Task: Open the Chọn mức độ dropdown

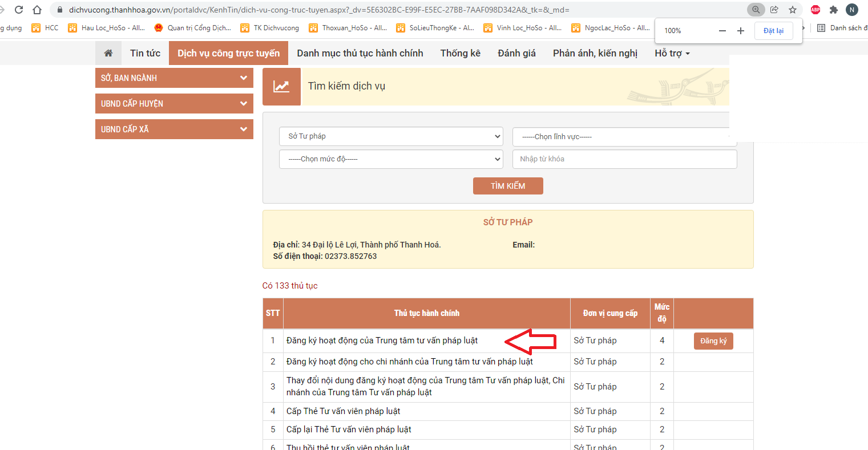Action: (x=391, y=159)
